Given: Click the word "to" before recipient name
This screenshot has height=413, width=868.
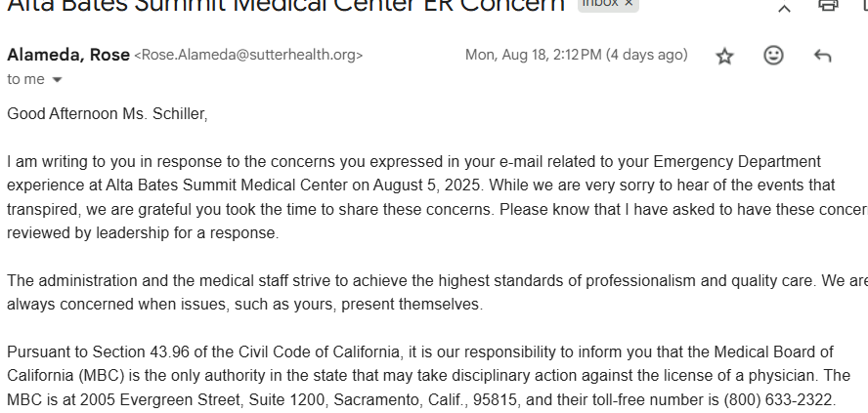Looking at the screenshot, I should point(14,80).
